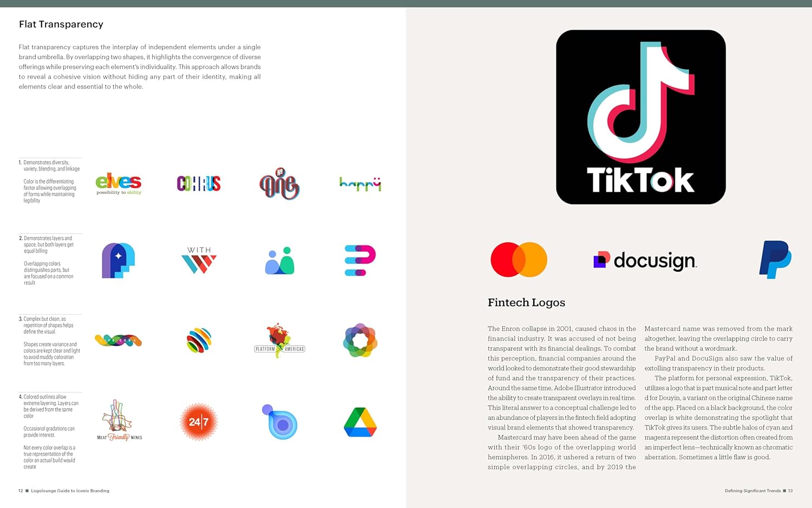Image resolution: width=812 pixels, height=508 pixels.
Task: Click the Mastercard overlapping circles logo
Action: click(x=519, y=260)
